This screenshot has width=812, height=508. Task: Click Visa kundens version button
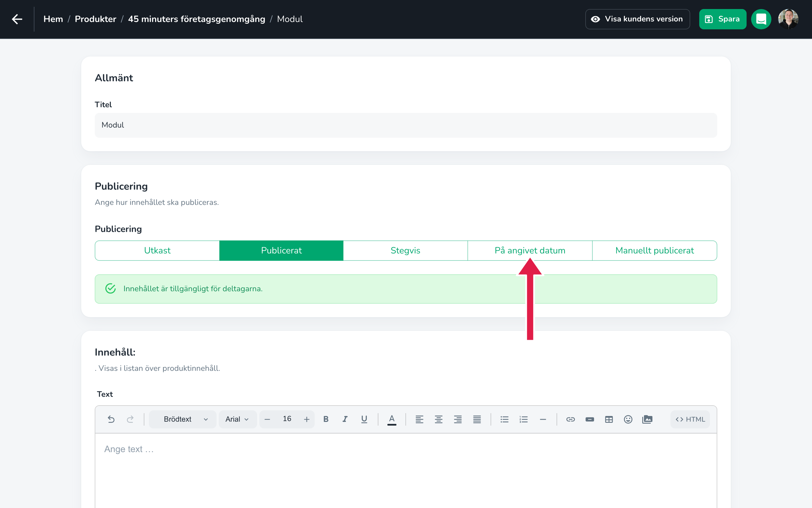tap(637, 19)
